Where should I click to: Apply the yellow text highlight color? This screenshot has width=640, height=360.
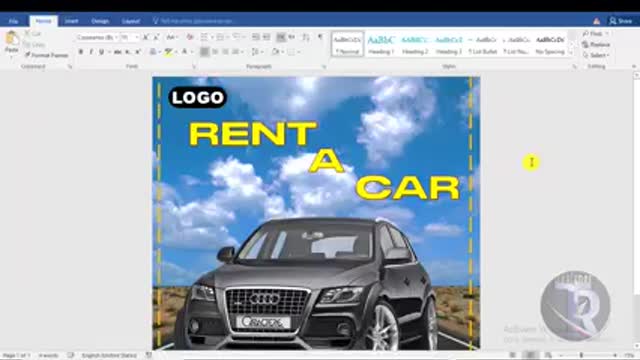(x=168, y=52)
